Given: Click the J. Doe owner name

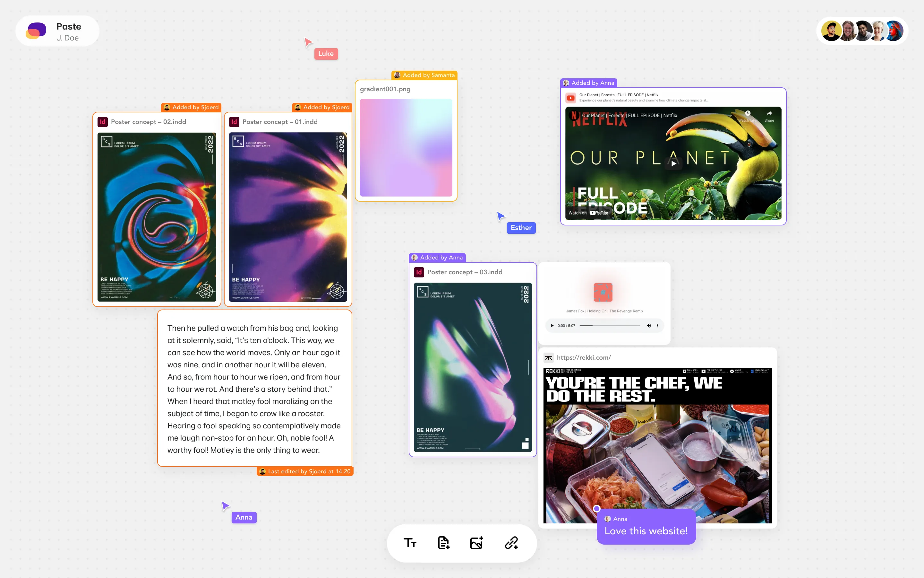Looking at the screenshot, I should pos(68,38).
